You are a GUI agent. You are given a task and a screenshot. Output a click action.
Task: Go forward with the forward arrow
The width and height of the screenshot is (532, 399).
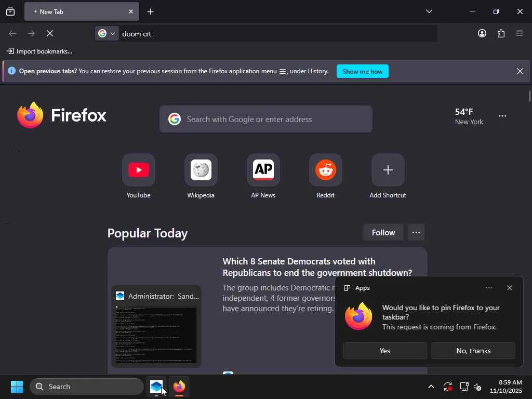pos(31,34)
